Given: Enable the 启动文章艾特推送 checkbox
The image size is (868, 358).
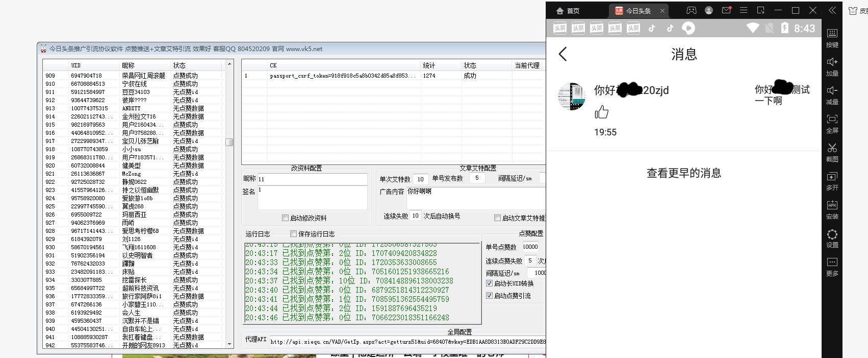Looking at the screenshot, I should pos(497,218).
